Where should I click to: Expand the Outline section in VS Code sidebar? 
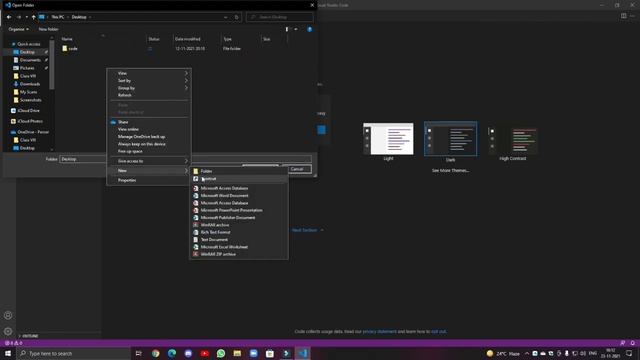pyautogui.click(x=29, y=336)
